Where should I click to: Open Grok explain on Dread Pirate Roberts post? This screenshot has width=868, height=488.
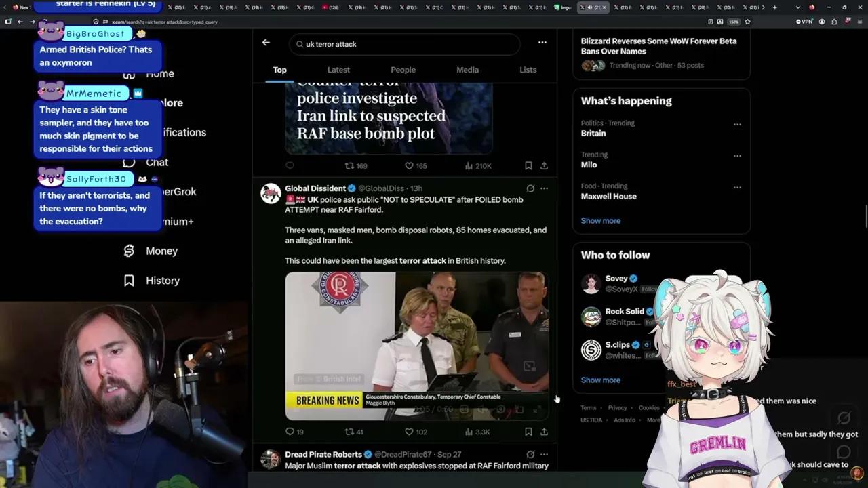tap(530, 454)
